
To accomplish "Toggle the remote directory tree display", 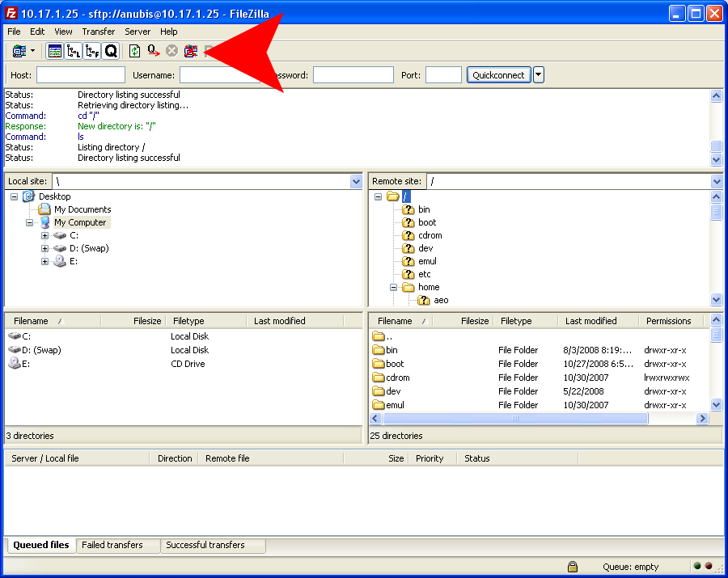I will point(92,51).
